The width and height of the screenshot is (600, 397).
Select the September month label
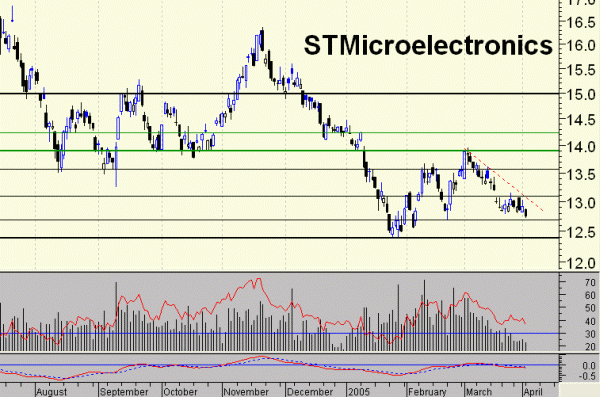click(x=124, y=392)
